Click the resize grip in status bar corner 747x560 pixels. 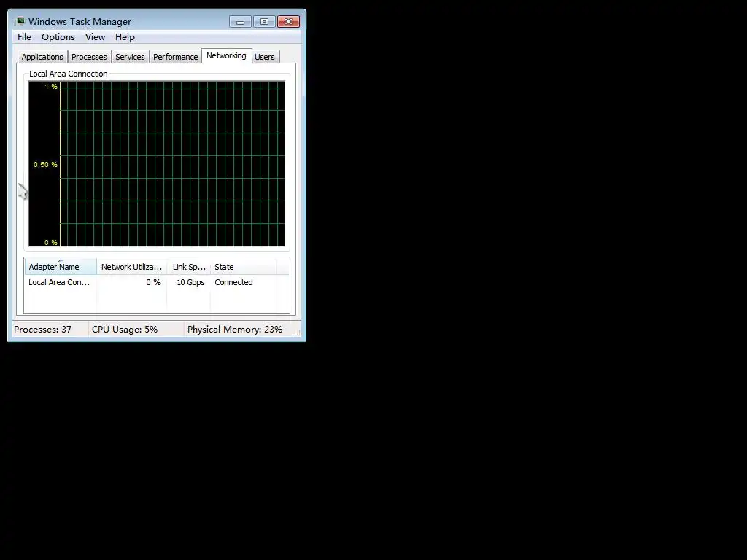(x=298, y=332)
